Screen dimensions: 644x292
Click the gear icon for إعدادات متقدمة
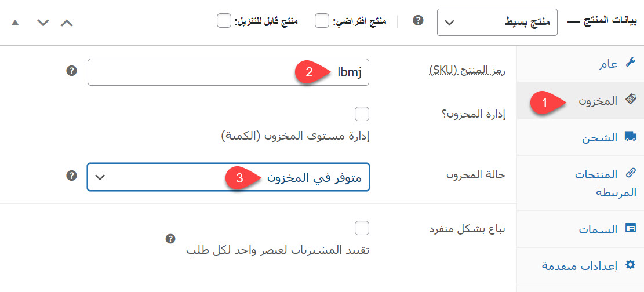click(x=631, y=265)
